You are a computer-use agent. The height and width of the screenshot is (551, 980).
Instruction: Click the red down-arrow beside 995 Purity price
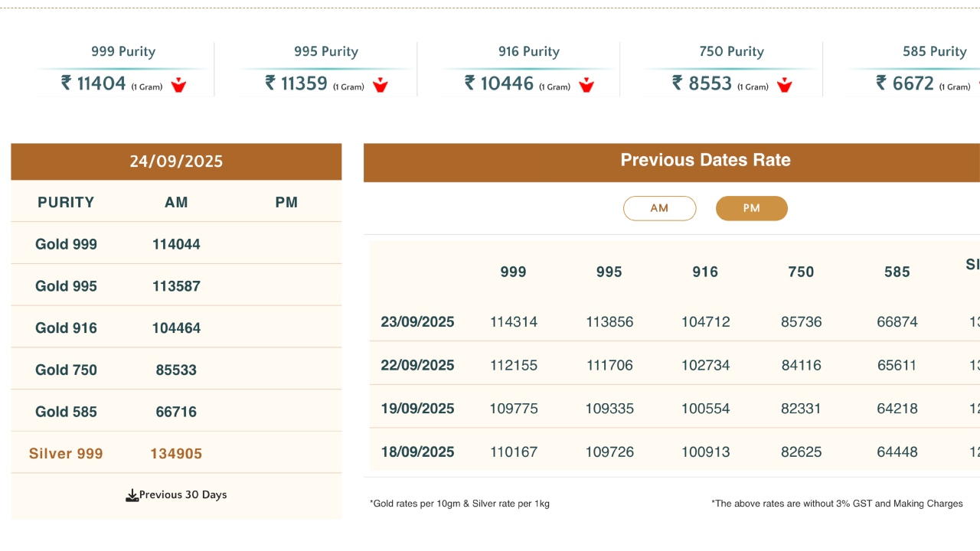click(381, 85)
